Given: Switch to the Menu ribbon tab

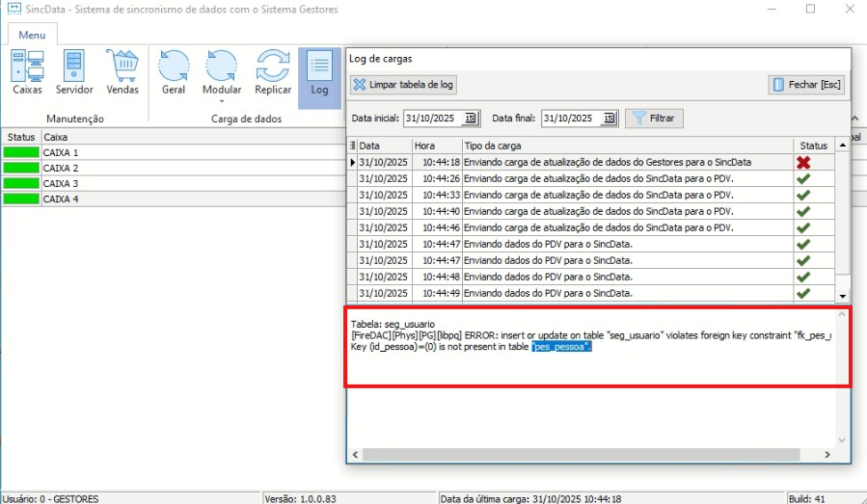Looking at the screenshot, I should coord(32,36).
